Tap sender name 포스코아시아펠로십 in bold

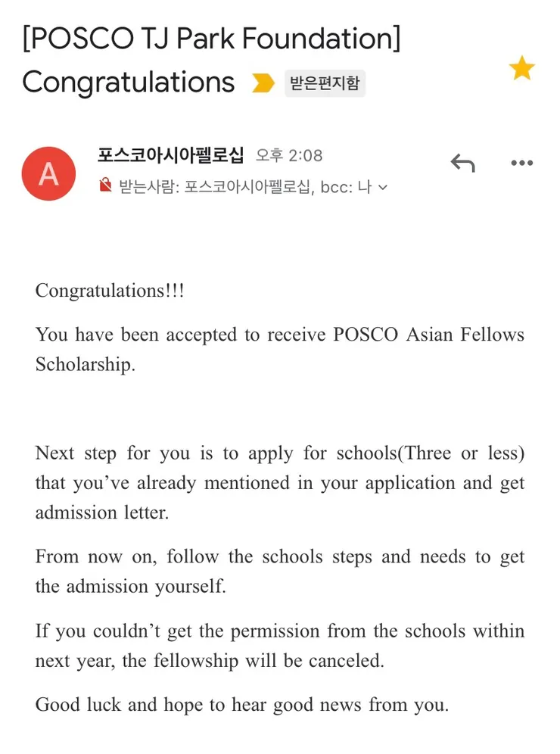click(170, 155)
